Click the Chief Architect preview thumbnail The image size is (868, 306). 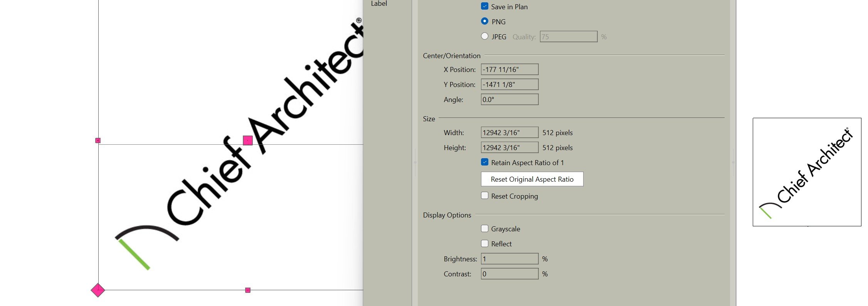click(807, 172)
